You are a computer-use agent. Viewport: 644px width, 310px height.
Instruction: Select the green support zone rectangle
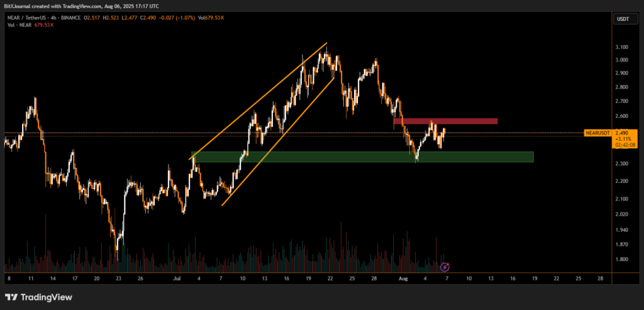pyautogui.click(x=362, y=157)
